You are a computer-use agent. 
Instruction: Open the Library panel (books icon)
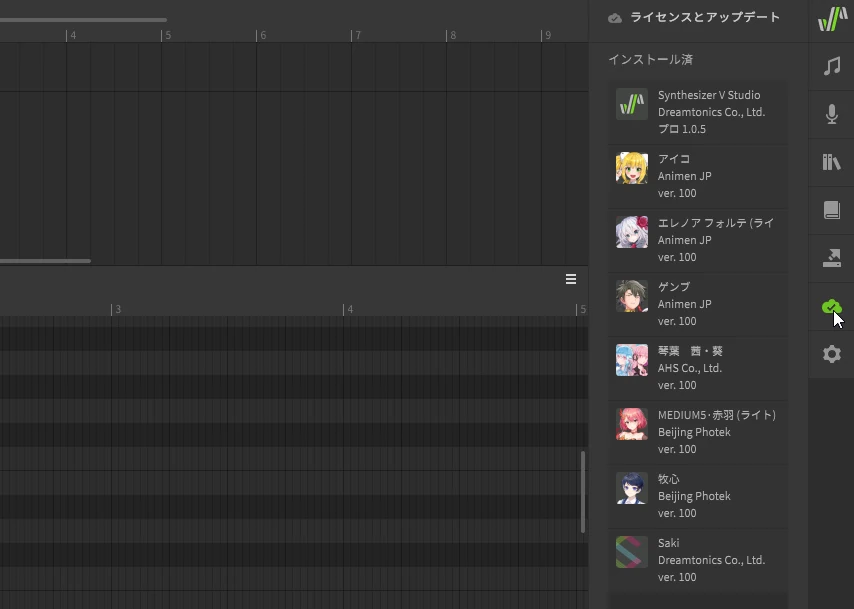(832, 162)
